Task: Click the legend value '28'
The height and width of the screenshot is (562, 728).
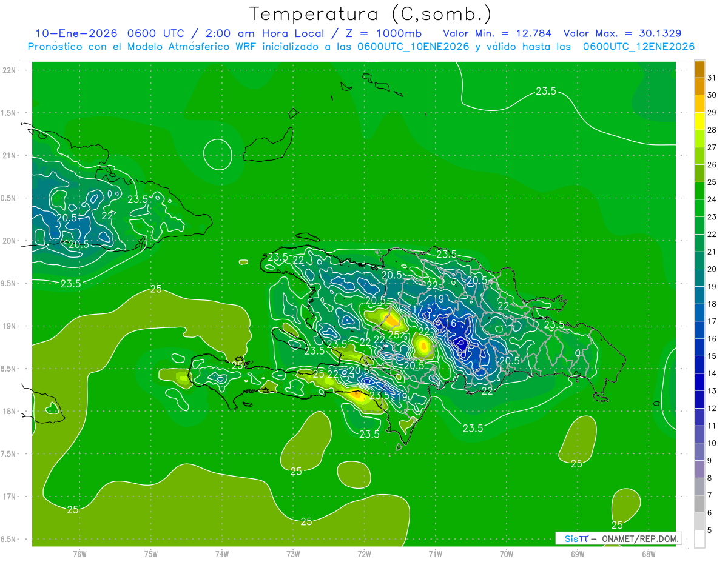Action: (712, 130)
